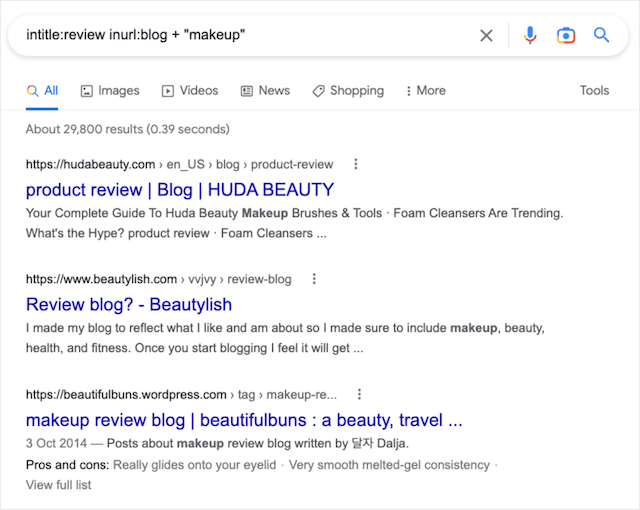The image size is (640, 510).
Task: Expand the More search filters dropdown
Action: (425, 91)
